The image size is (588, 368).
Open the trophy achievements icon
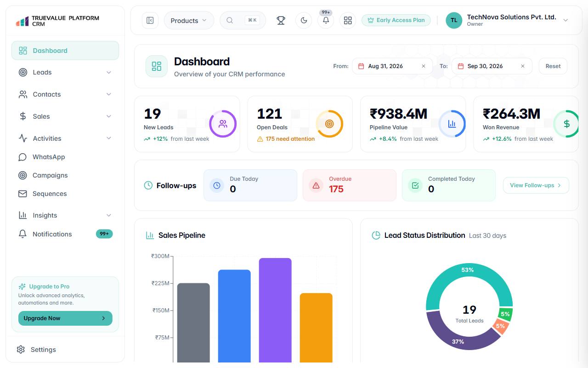tap(281, 20)
